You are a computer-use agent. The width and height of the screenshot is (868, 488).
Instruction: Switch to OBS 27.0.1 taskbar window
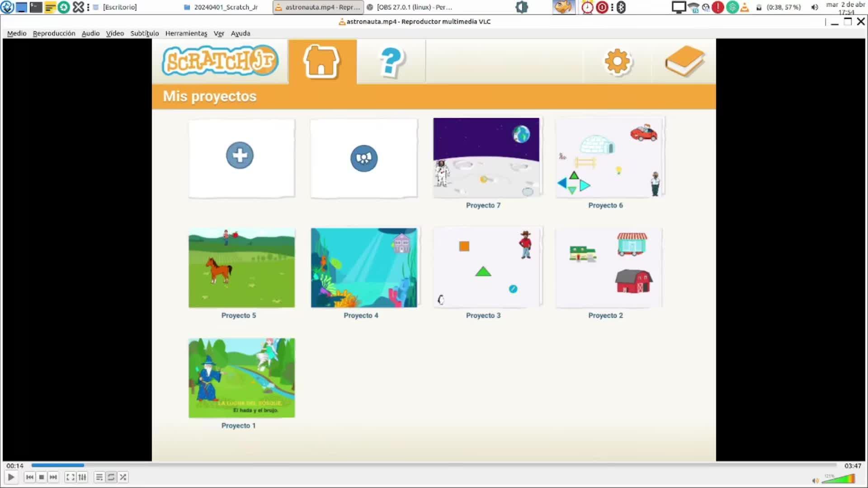[409, 7]
